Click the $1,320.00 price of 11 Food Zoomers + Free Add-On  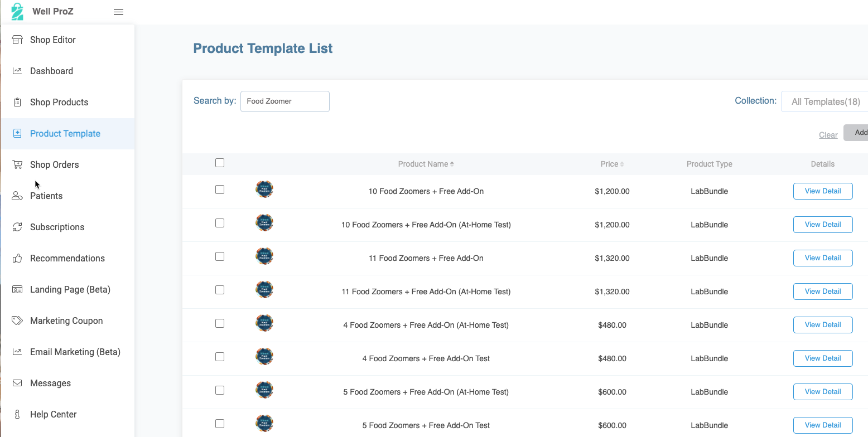pos(612,258)
